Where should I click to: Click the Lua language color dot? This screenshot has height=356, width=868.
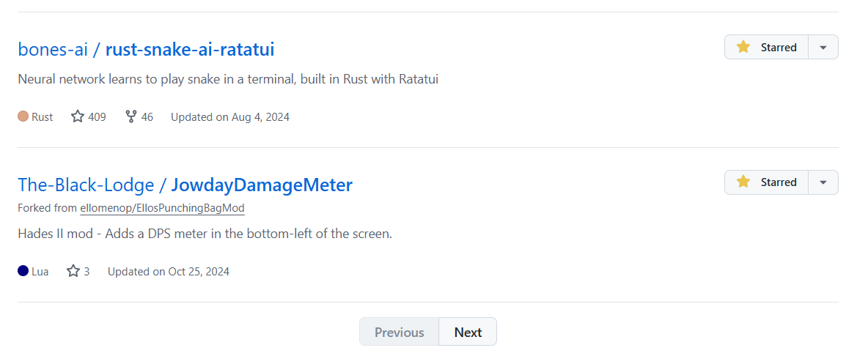coord(23,271)
